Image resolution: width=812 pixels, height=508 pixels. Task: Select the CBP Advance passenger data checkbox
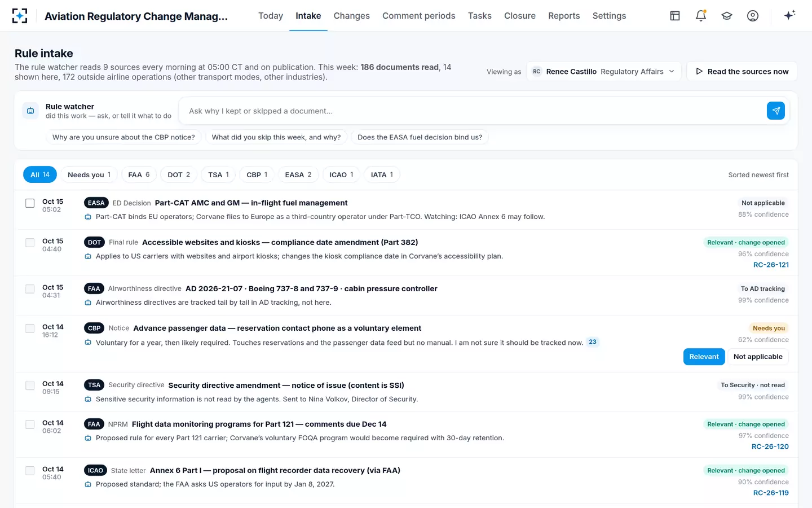pos(30,329)
